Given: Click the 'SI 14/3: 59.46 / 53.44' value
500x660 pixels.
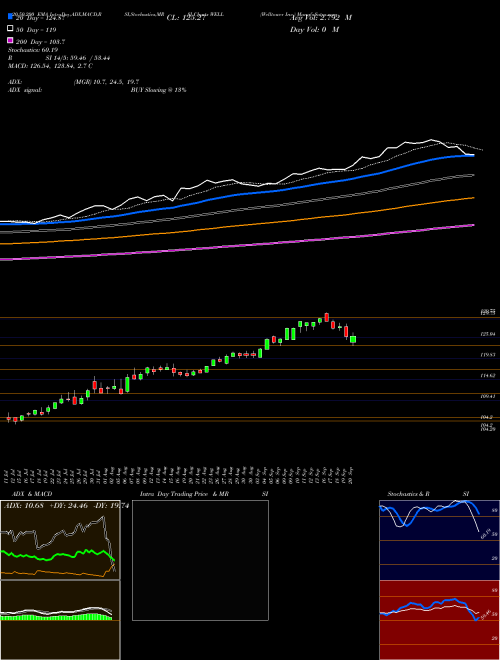Looking at the screenshot, I should click(78, 58).
